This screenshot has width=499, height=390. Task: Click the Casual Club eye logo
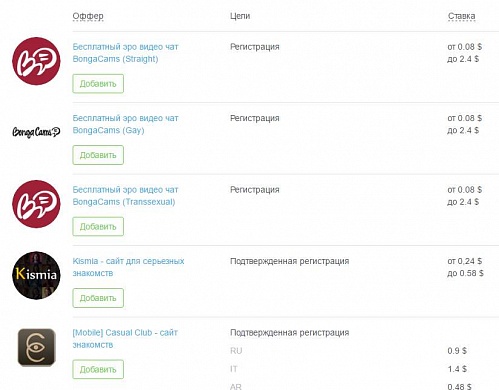[x=36, y=347]
